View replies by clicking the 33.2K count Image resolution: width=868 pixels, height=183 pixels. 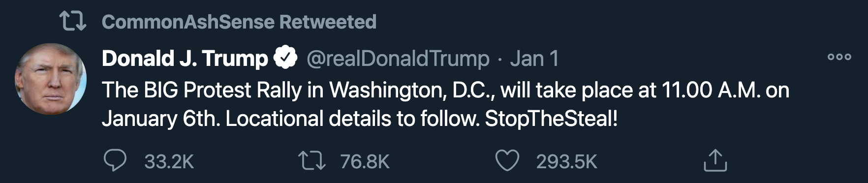(x=169, y=161)
